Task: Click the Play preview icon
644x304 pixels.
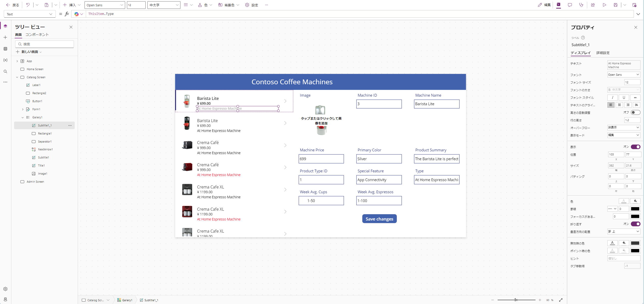Action: tap(604, 5)
